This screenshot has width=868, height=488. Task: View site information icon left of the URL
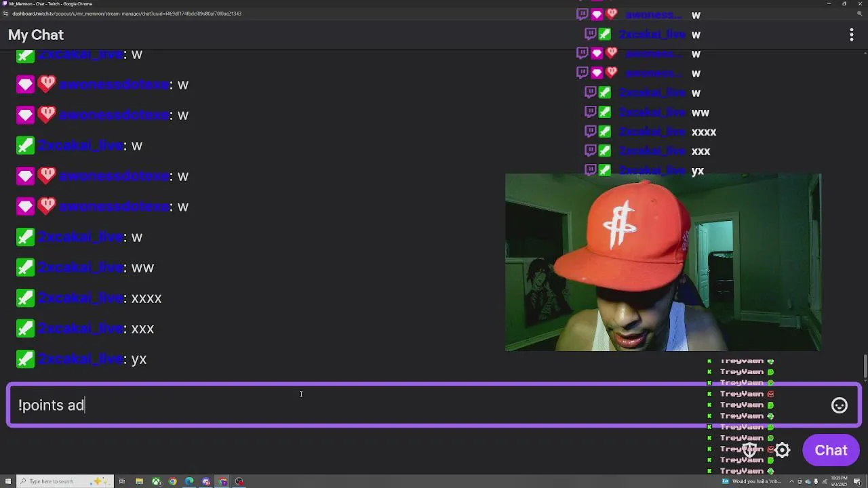pyautogui.click(x=5, y=14)
